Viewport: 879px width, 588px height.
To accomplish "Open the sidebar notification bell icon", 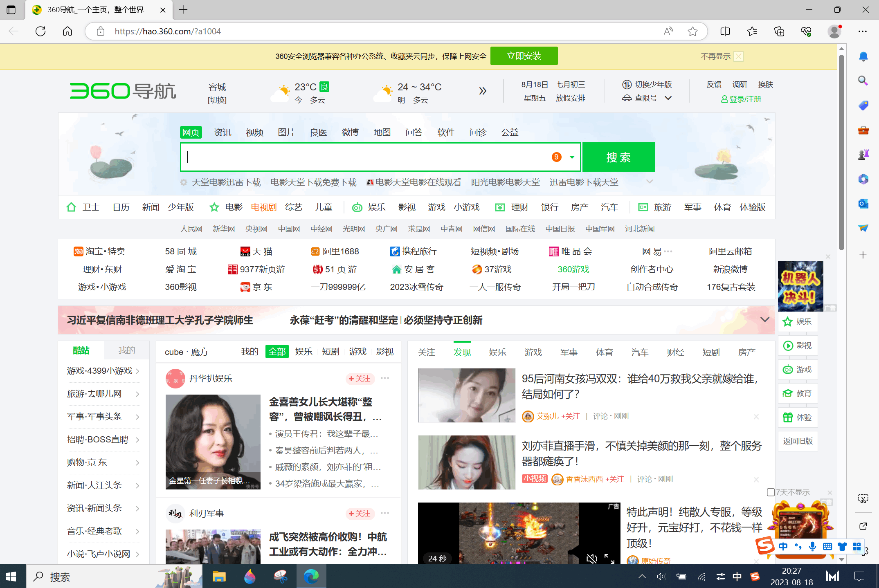I will (863, 56).
